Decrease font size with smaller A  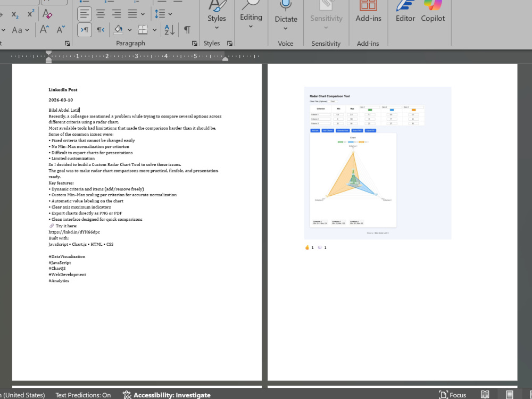click(61, 30)
